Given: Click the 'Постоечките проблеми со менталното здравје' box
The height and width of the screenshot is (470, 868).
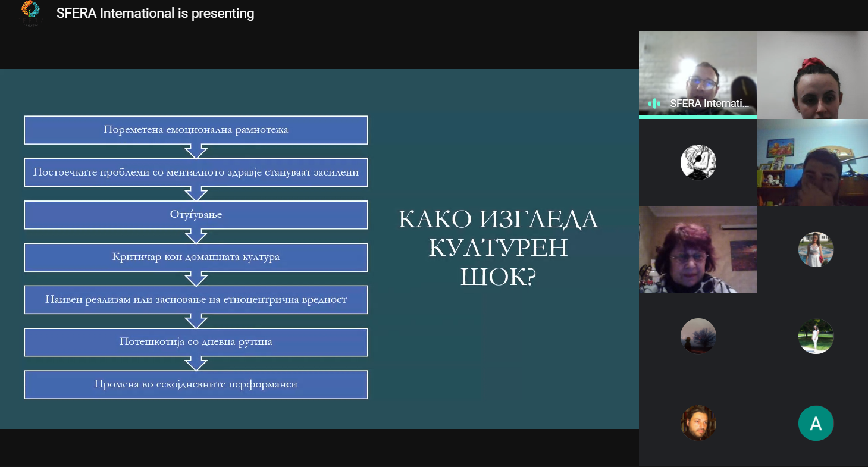Looking at the screenshot, I should (196, 172).
